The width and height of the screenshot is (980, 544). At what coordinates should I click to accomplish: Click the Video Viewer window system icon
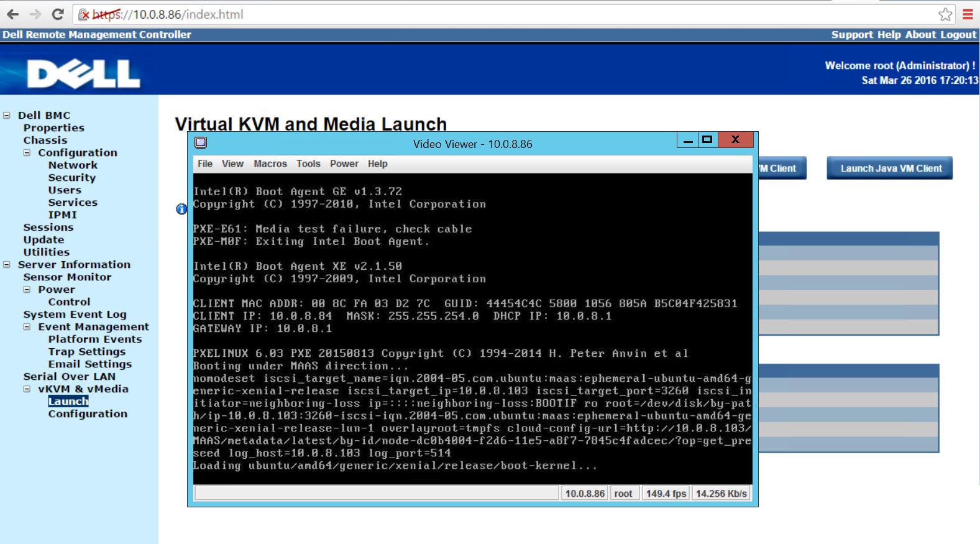coord(201,143)
